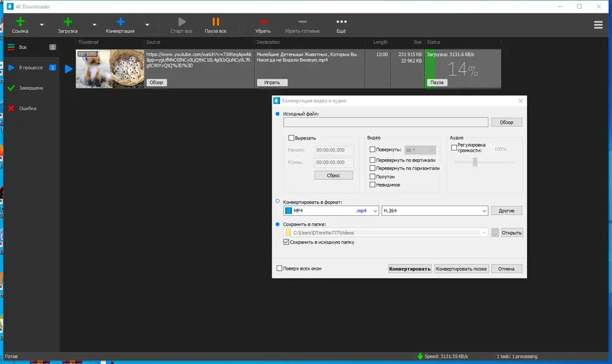Select the Завершено sidebar filter
The image size is (612, 364).
31,87
